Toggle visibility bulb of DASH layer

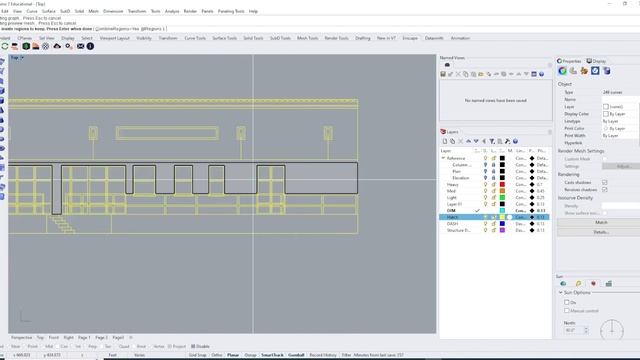[x=485, y=224]
